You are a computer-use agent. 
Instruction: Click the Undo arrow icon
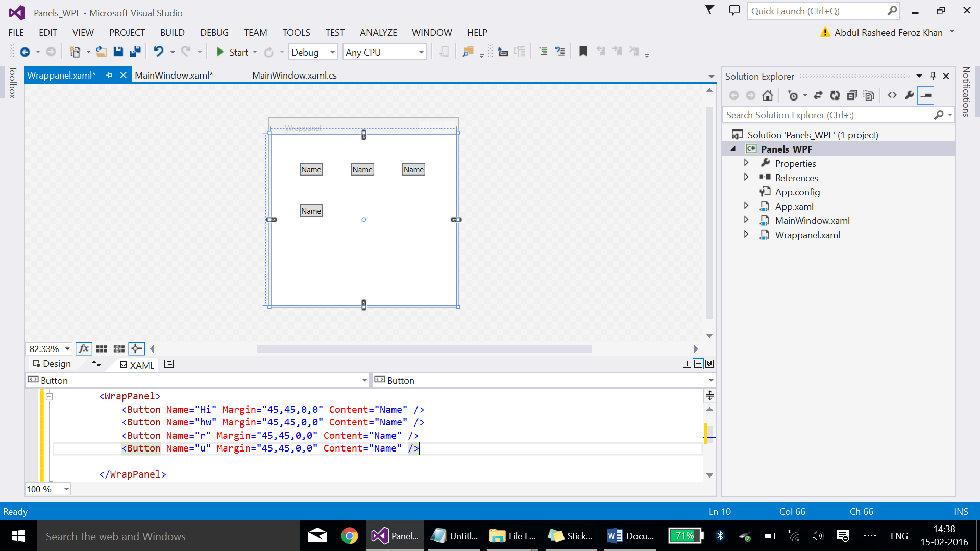[159, 52]
